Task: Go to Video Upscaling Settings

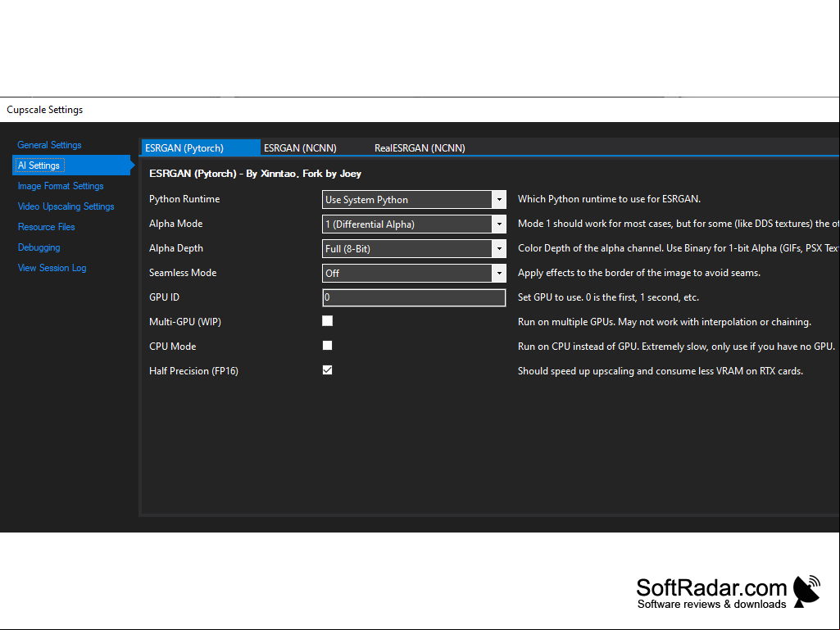Action: (66, 206)
